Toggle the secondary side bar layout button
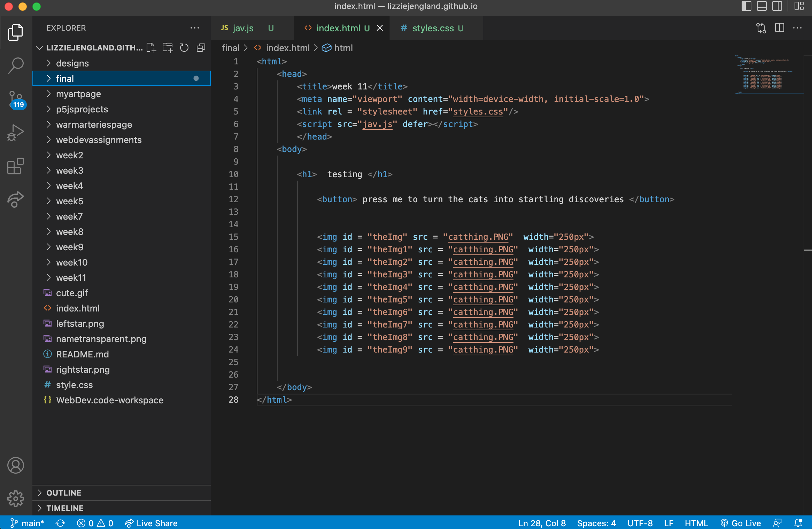812x529 pixels. click(777, 6)
